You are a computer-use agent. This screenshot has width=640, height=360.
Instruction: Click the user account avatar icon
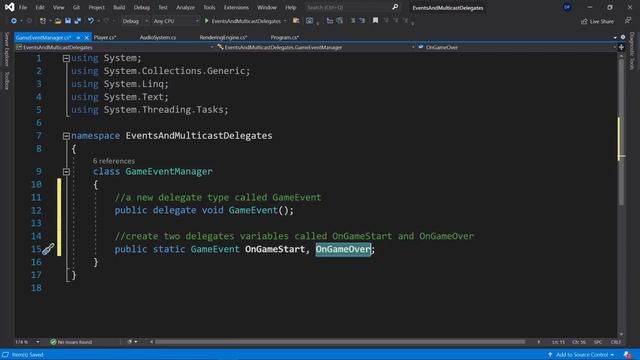[567, 7]
